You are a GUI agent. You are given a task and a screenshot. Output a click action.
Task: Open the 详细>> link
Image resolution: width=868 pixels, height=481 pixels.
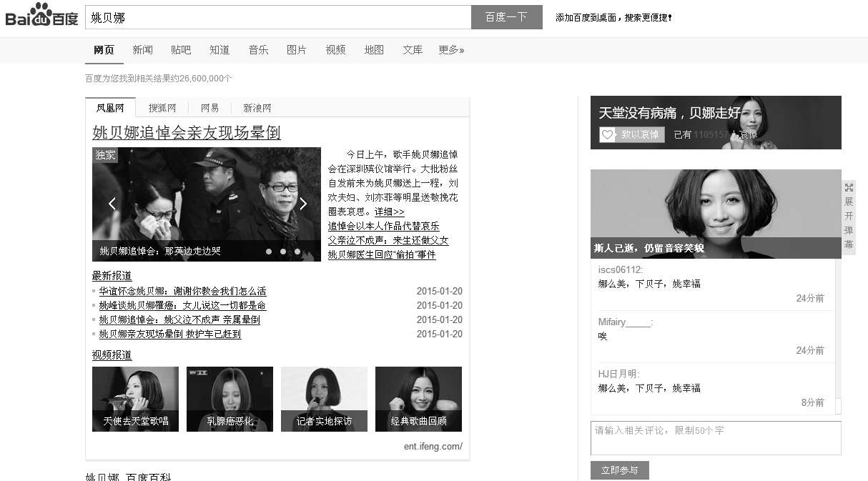click(389, 212)
